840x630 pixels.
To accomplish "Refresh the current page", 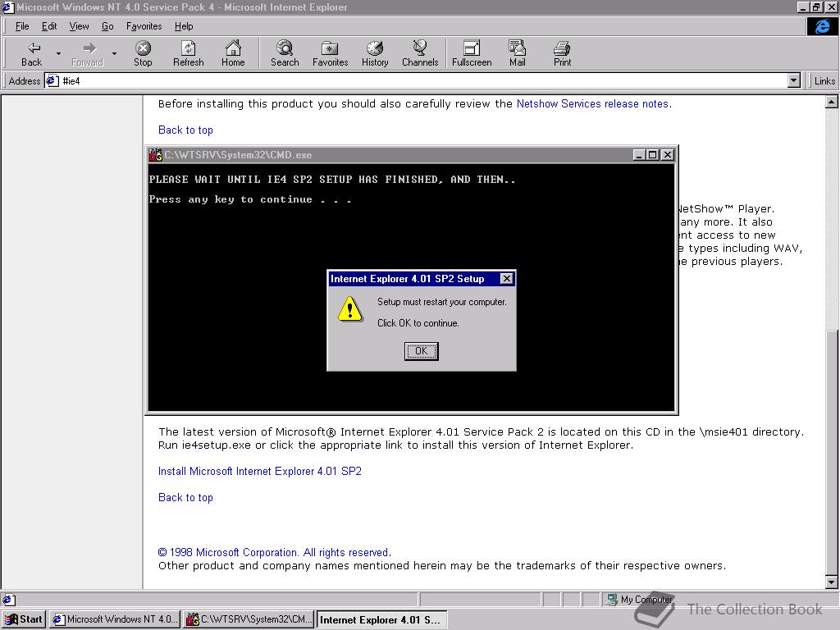I will [x=189, y=53].
